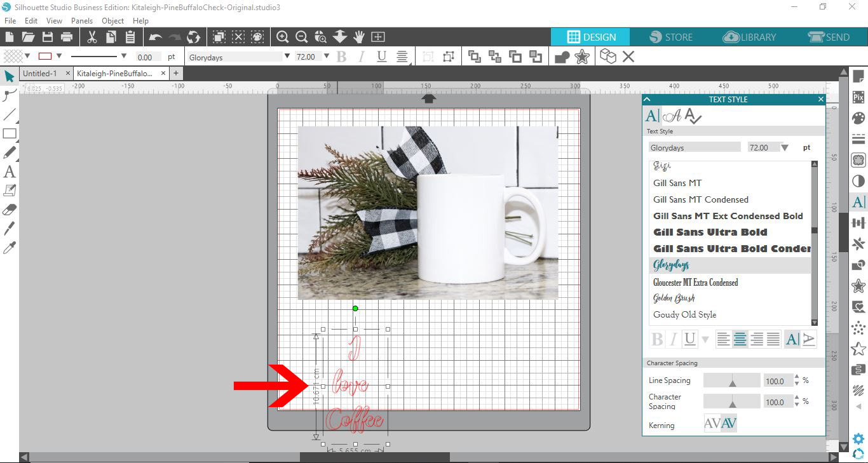Select the Text tool in left toolbar
This screenshot has height=463, width=868.
point(10,171)
